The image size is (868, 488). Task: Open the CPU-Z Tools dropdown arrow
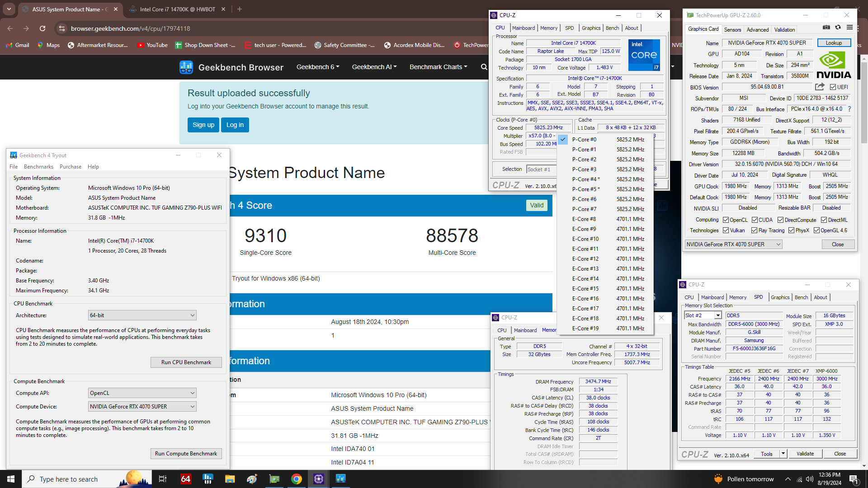(x=783, y=454)
